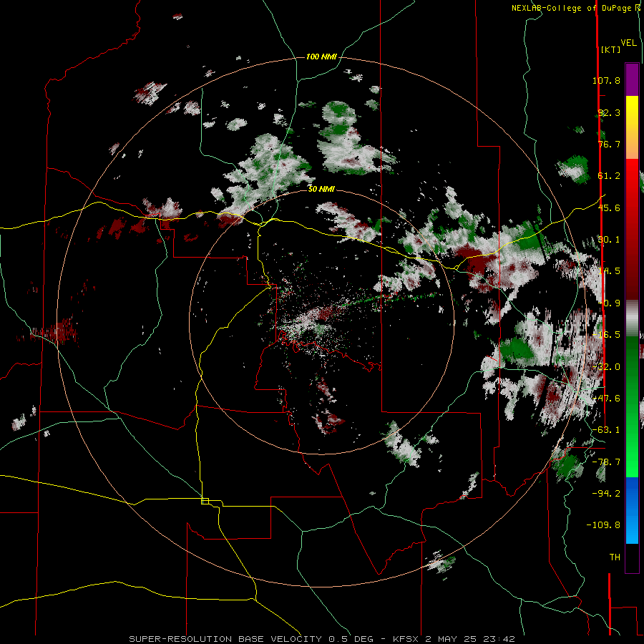Click the -109.8 legend value
Screen dimensions: 644x644
(x=603, y=525)
